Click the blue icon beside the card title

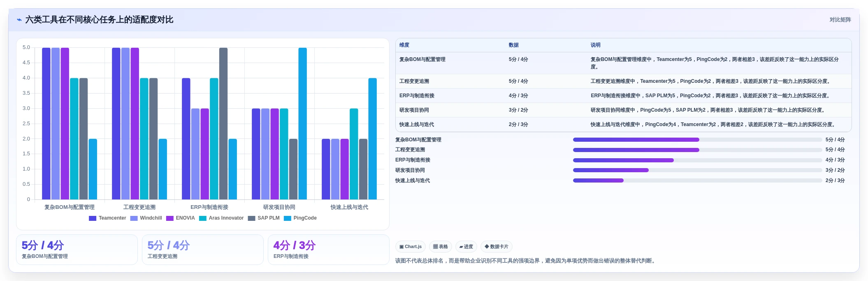point(19,20)
